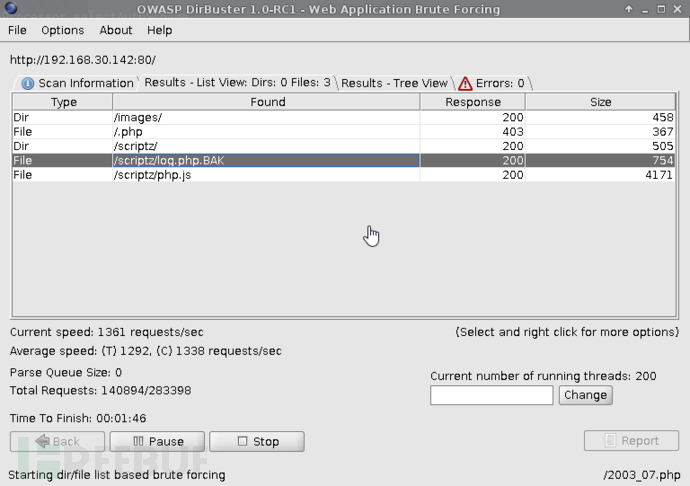Image resolution: width=690 pixels, height=486 pixels.
Task: Click the roll-up arrow icon in title bar
Action: (628, 9)
